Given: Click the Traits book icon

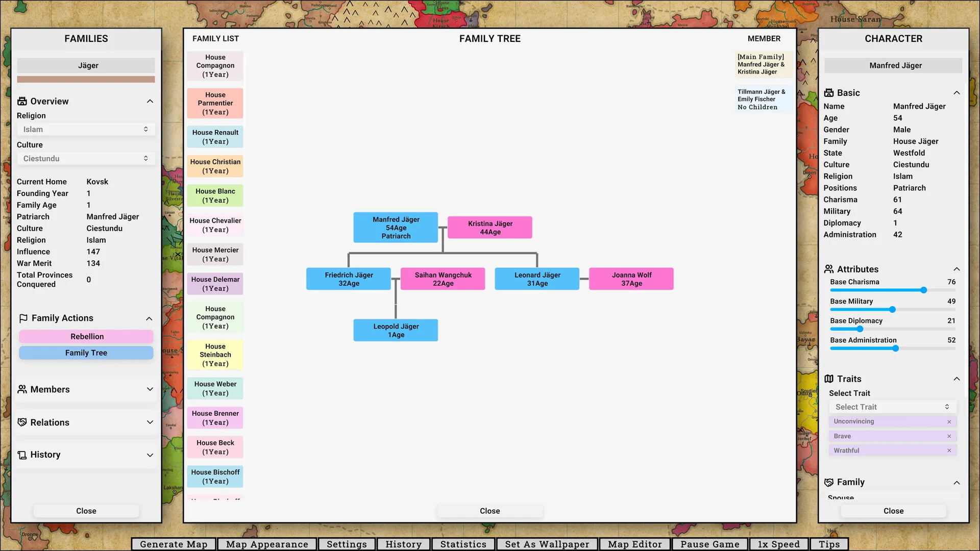Looking at the screenshot, I should click(829, 379).
